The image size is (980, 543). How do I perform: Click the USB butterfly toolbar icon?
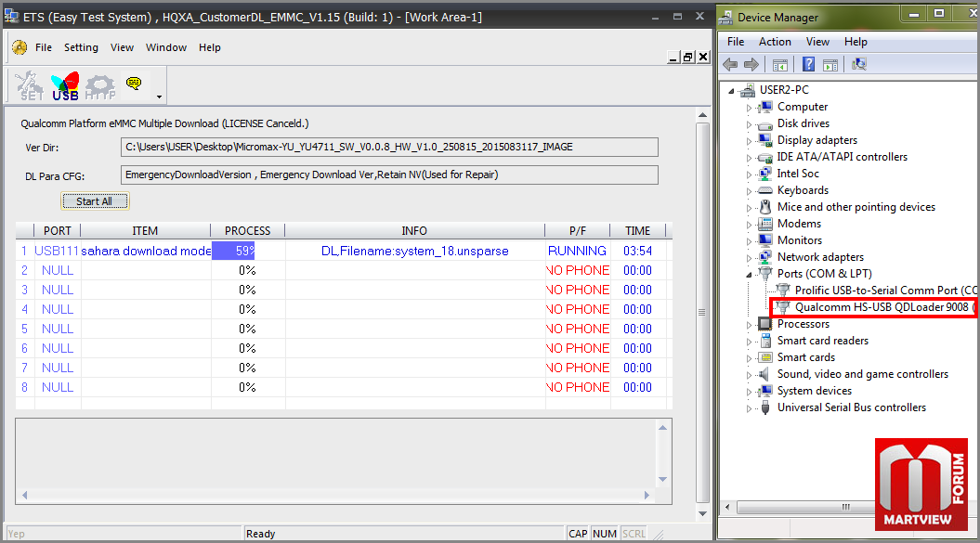click(x=65, y=86)
